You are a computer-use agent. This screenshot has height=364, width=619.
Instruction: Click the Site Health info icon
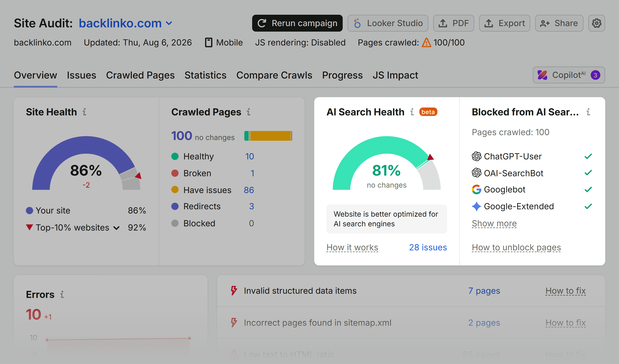[84, 112]
